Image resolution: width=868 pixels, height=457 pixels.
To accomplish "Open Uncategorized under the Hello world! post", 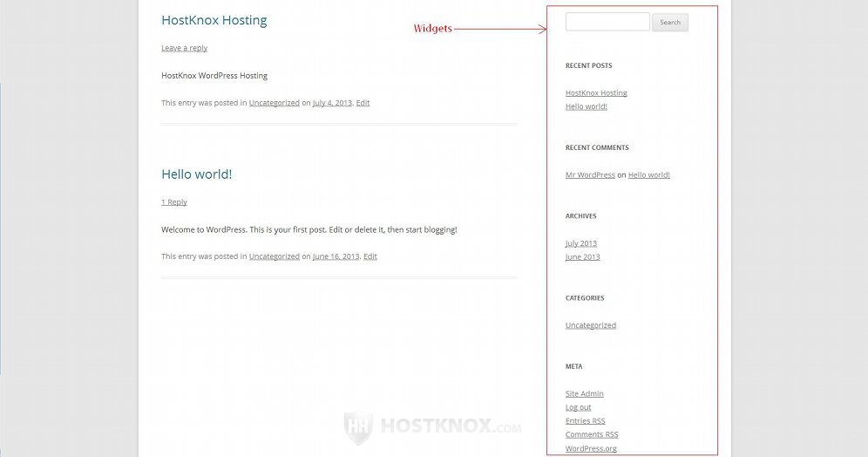I will point(274,256).
